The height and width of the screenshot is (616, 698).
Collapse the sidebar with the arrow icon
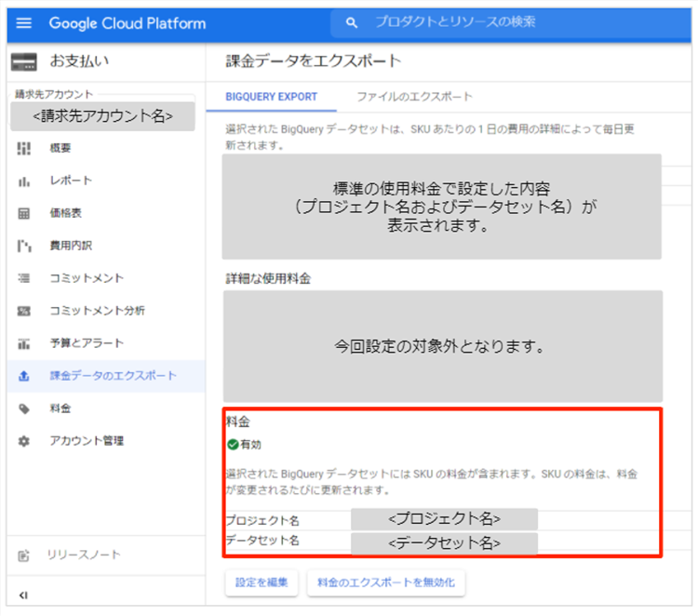tap(23, 596)
